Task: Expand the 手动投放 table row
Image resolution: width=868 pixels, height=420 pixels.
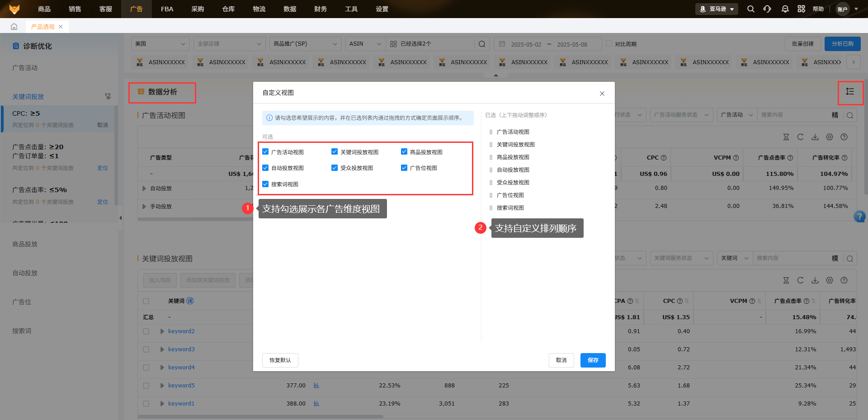Action: (x=144, y=207)
